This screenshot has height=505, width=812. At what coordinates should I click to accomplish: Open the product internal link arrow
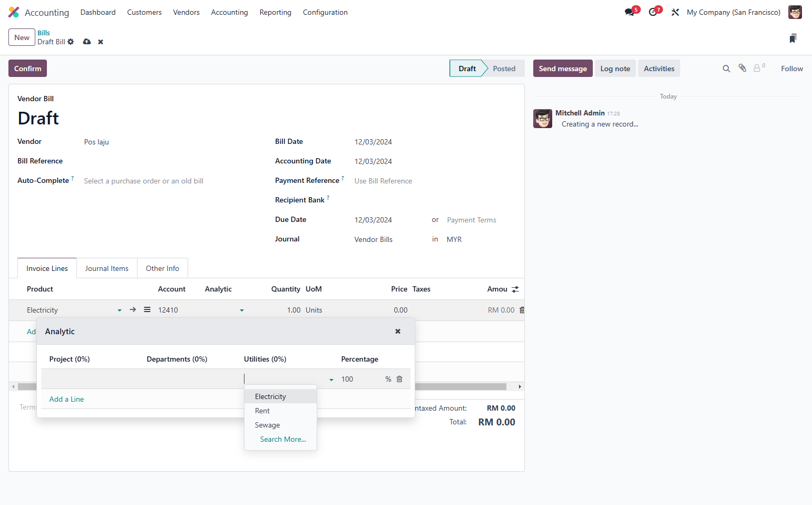133,310
